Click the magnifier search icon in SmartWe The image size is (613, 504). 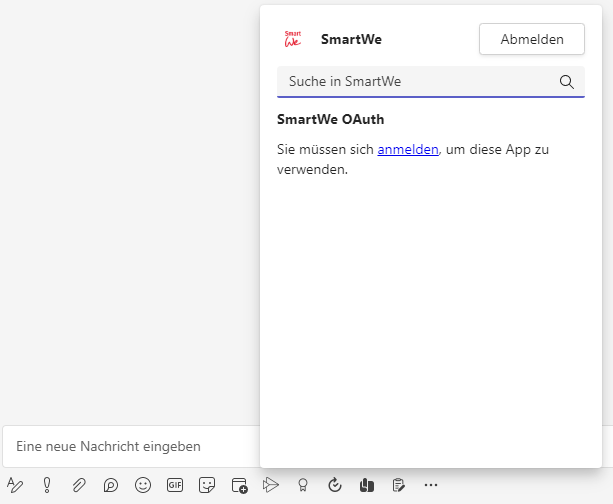566,82
